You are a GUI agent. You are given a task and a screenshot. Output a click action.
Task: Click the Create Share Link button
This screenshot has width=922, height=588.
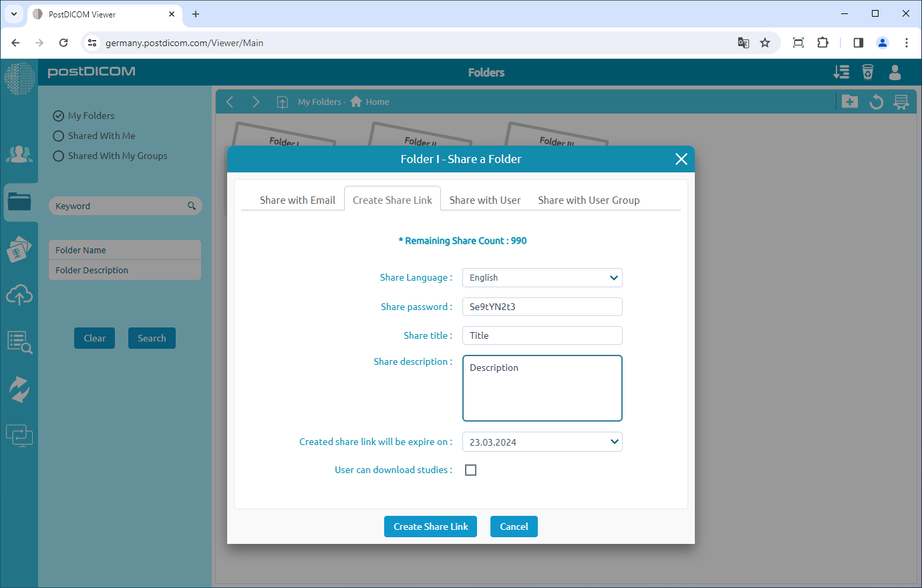[431, 527]
